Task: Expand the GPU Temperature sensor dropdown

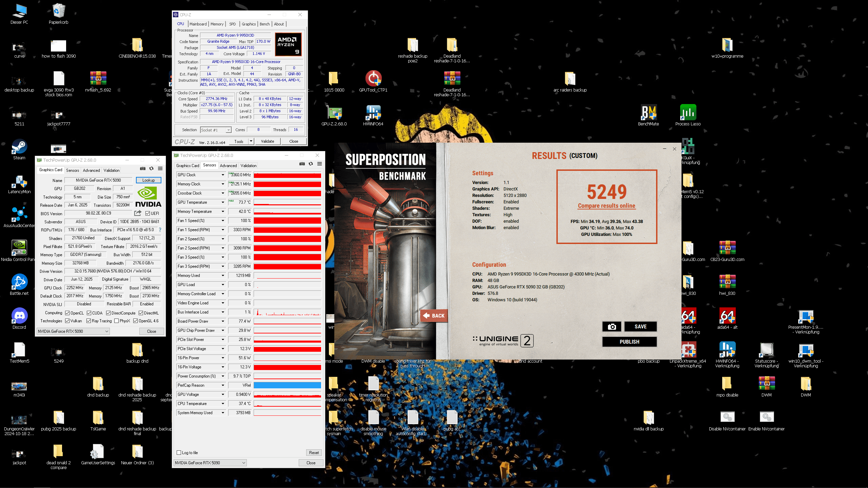Action: [x=223, y=202]
